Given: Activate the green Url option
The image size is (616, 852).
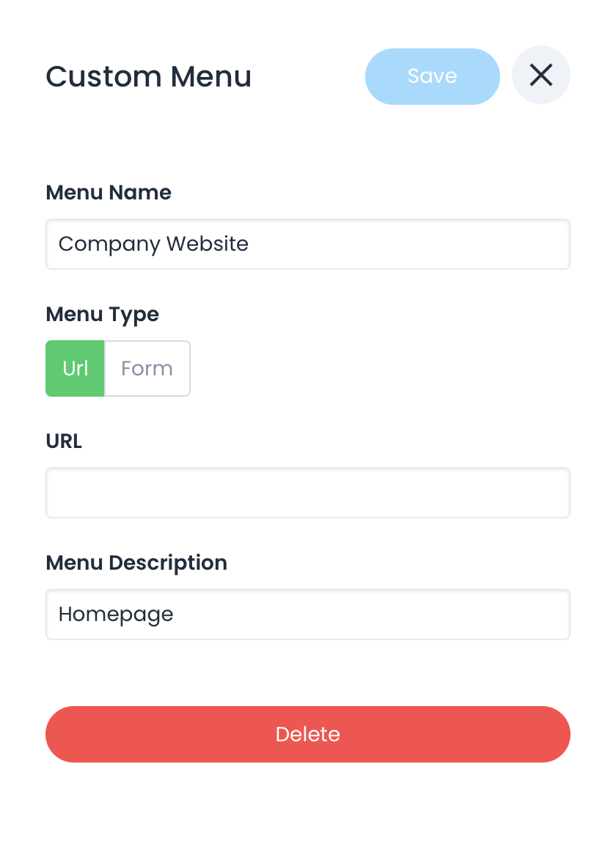Looking at the screenshot, I should pos(75,368).
